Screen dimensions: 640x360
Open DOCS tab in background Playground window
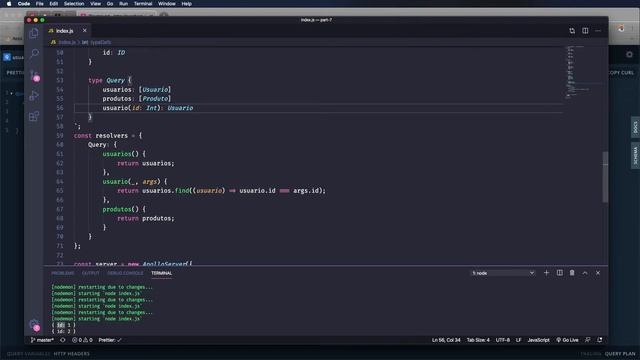click(x=635, y=127)
